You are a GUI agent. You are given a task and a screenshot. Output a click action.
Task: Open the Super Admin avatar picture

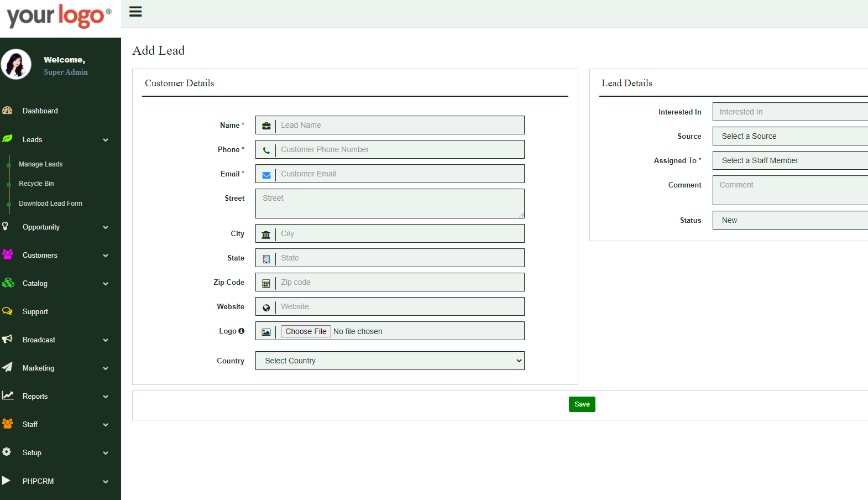pyautogui.click(x=16, y=64)
